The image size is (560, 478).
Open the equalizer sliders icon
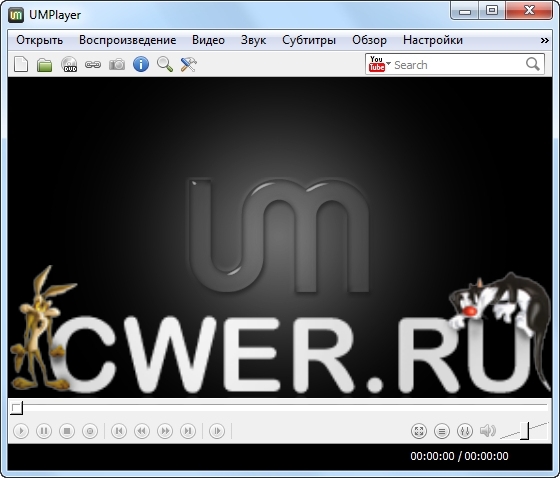(465, 431)
